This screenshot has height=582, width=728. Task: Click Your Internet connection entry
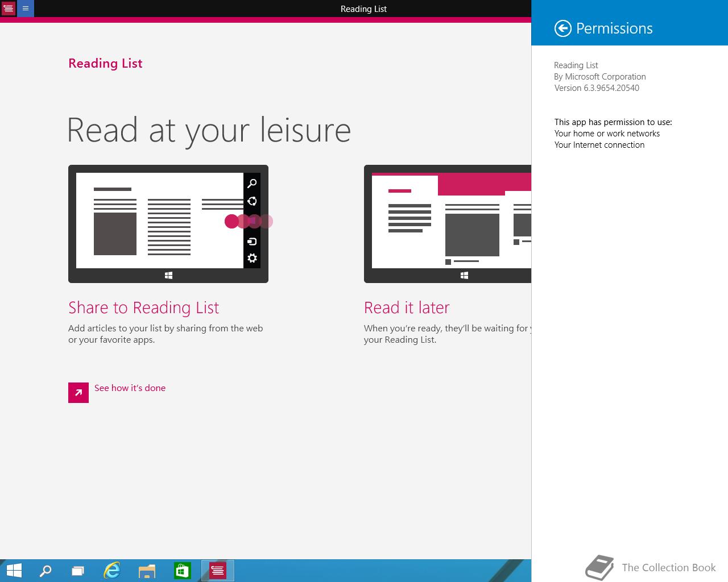(599, 145)
